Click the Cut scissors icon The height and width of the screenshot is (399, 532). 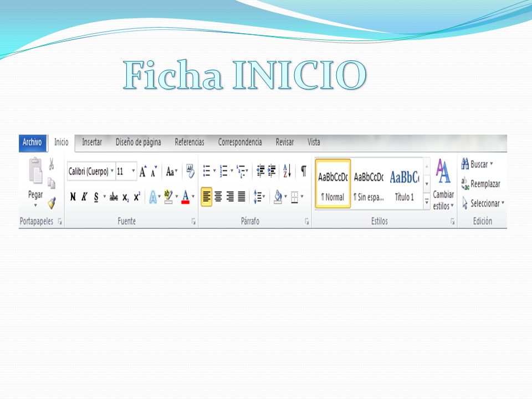(51, 164)
